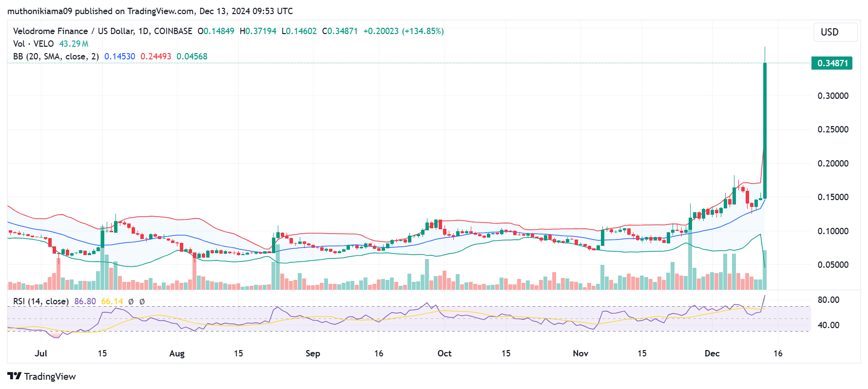The image size is (868, 389).
Task: Click the second ø symbol in RSI legend
Action: click(x=142, y=302)
